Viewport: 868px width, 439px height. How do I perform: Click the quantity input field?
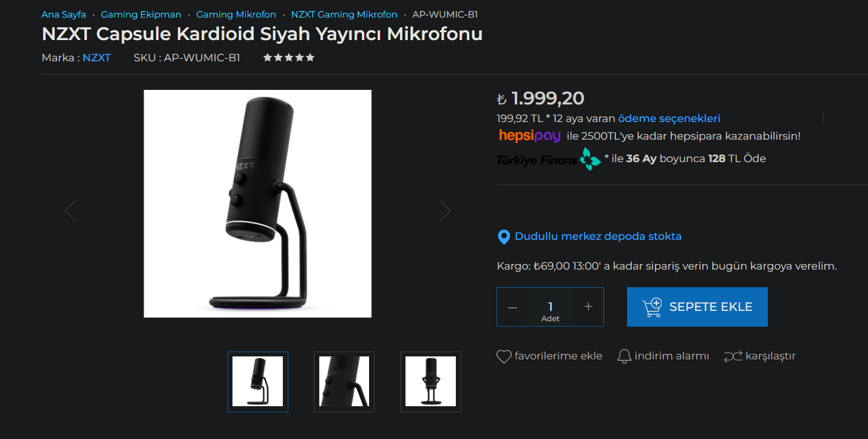(550, 307)
